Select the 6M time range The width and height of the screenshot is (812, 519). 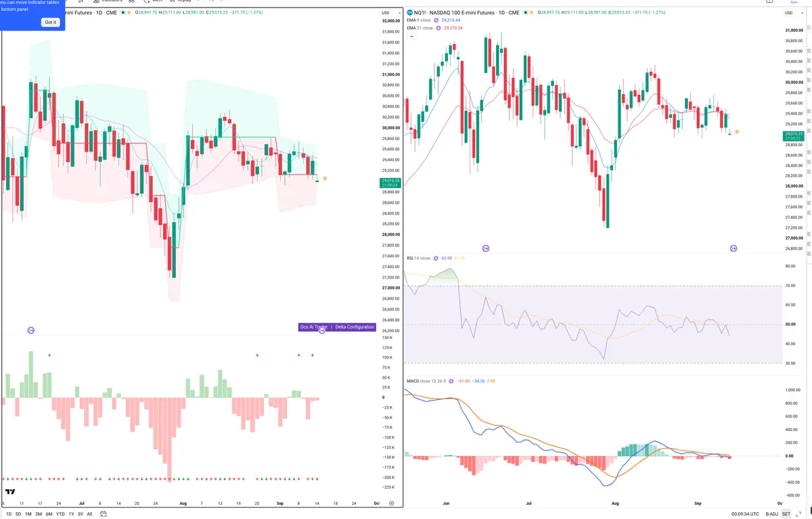(49, 514)
